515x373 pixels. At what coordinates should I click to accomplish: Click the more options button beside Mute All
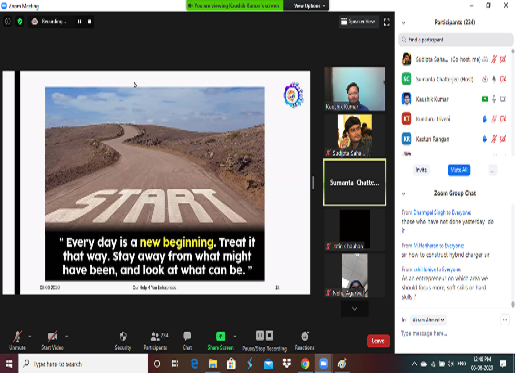click(x=493, y=170)
